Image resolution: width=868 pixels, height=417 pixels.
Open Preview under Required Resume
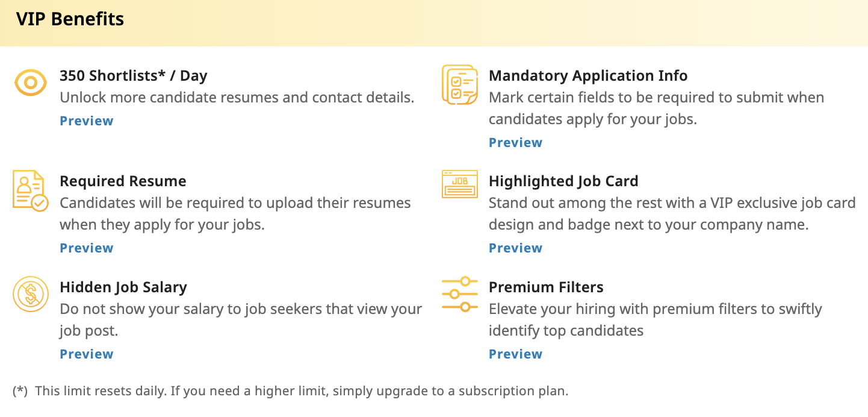pos(87,248)
